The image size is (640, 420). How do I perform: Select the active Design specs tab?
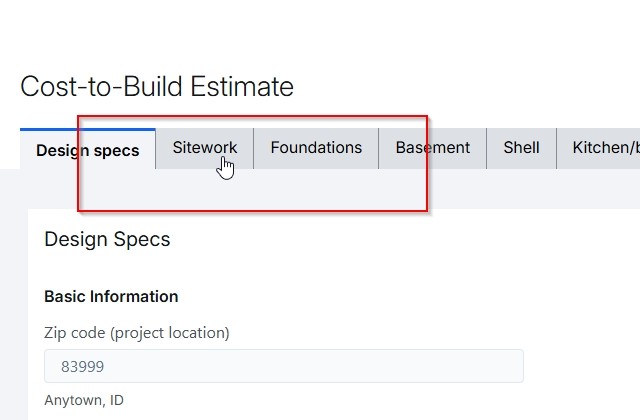click(88, 151)
